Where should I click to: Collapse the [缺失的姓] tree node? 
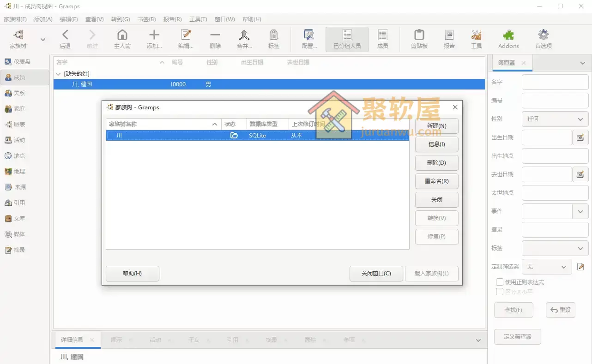coord(58,73)
